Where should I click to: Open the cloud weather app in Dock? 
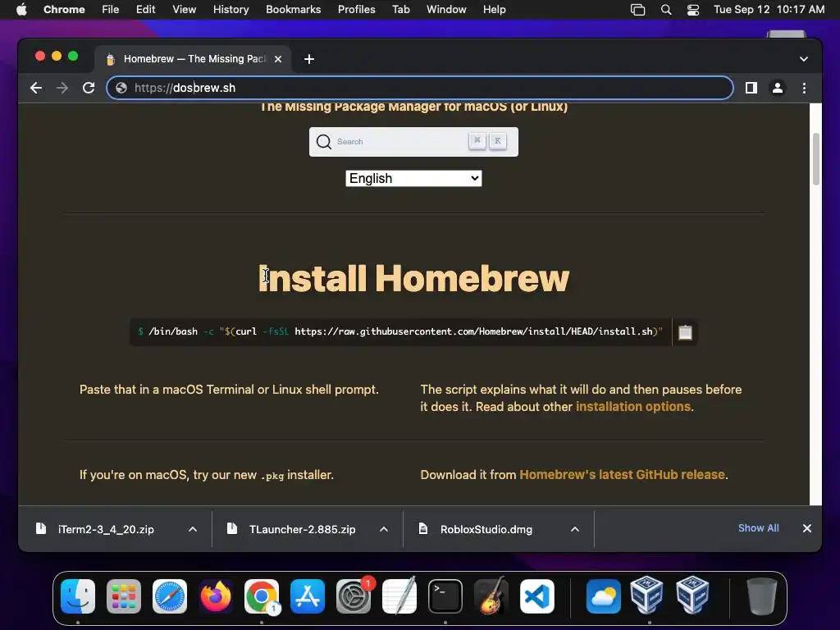click(603, 596)
